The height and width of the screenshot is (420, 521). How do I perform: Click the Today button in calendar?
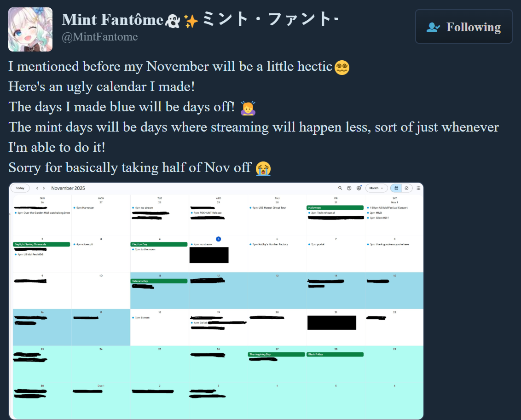[20, 188]
